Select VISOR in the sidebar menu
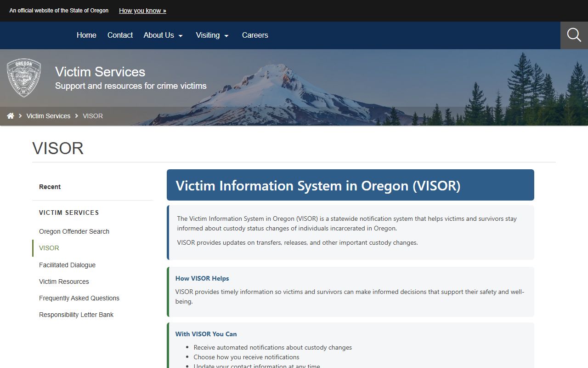The image size is (588, 368). coord(49,248)
